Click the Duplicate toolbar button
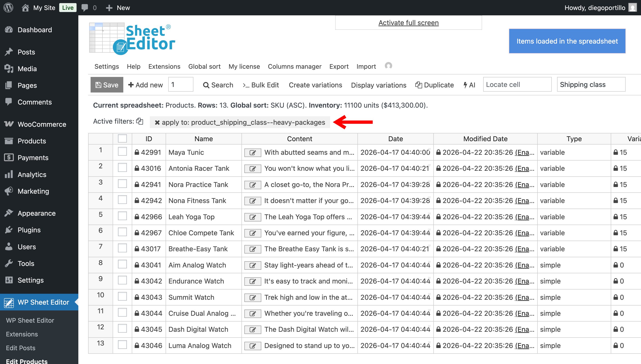The height and width of the screenshot is (364, 641). [x=435, y=85]
